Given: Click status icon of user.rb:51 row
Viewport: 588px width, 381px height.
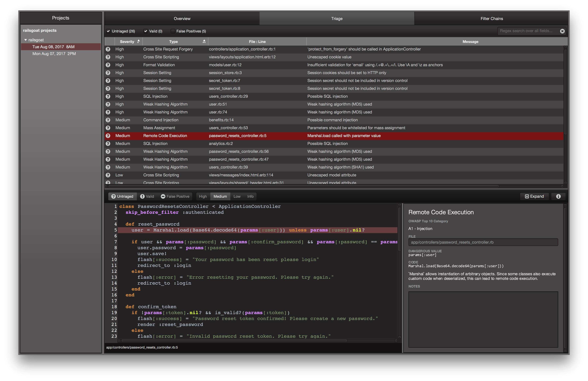Looking at the screenshot, I should tap(108, 104).
